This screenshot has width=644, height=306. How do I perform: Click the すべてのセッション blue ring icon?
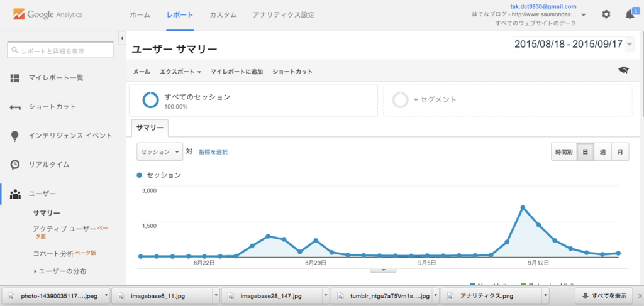150,101
